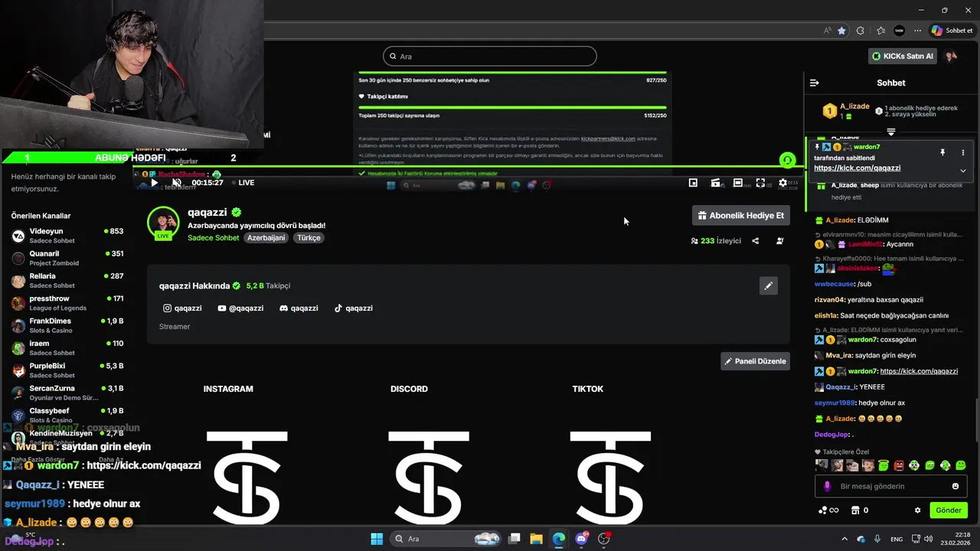This screenshot has width=980, height=551.
Task: Open Windows Start menu
Action: point(377,539)
